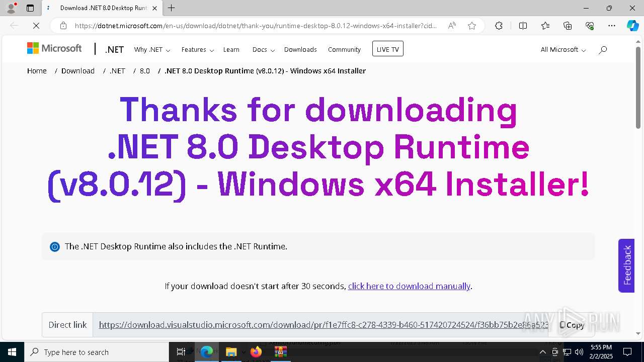644x362 pixels.
Task: Select the Download .NET 8.0 browser tab
Action: [x=103, y=8]
